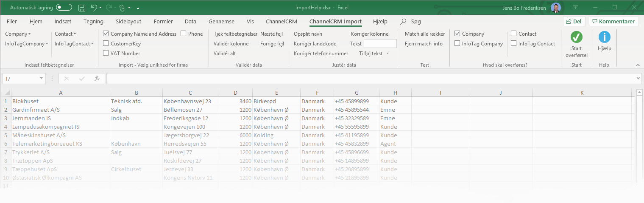The image size is (644, 203).
Task: Select the Birkerød cell
Action: [276, 101]
